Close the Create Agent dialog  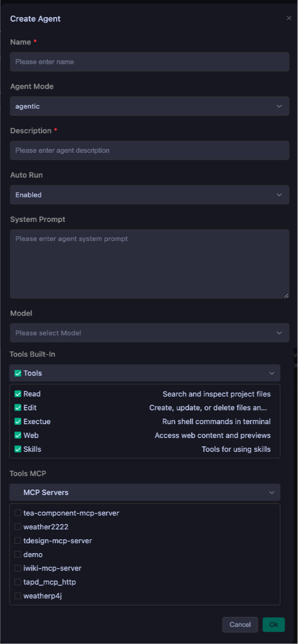pos(289,18)
